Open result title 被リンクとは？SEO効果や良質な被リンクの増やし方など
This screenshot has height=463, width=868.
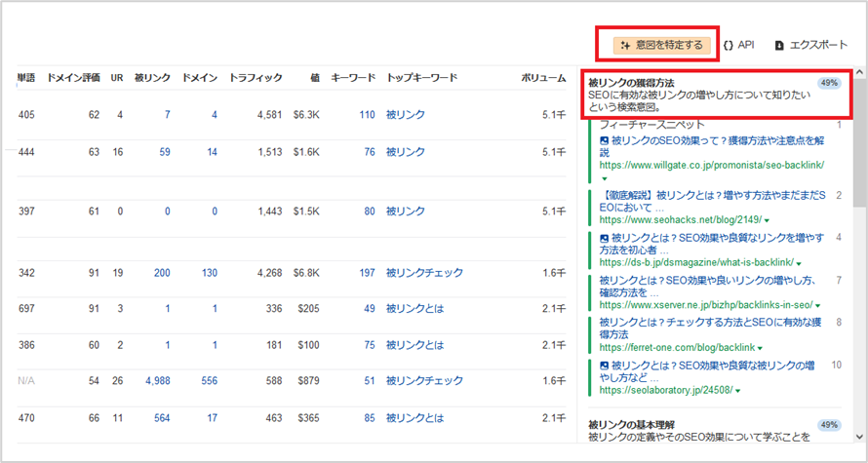[708, 371]
